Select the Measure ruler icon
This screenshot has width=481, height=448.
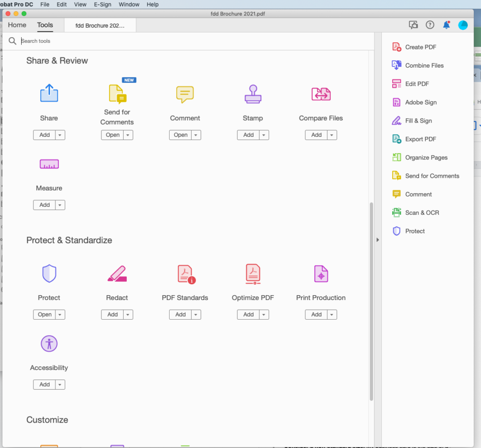[49, 164]
